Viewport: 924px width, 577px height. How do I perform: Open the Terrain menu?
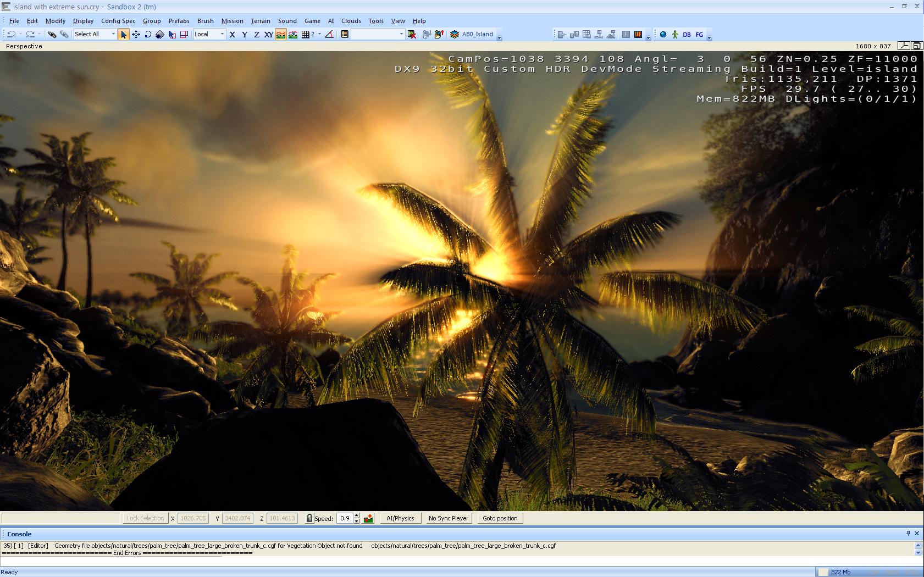[261, 21]
